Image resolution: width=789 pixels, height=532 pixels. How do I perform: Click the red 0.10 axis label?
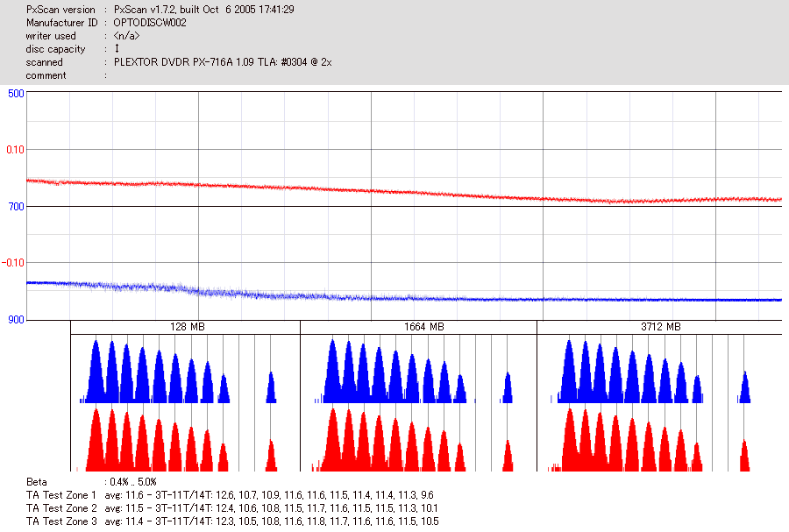15,150
